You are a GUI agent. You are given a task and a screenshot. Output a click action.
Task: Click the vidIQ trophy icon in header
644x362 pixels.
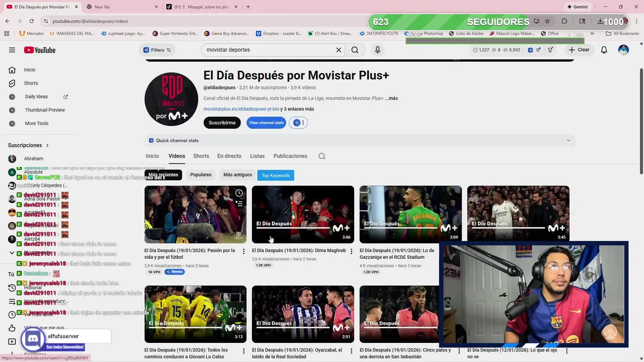tap(550, 50)
